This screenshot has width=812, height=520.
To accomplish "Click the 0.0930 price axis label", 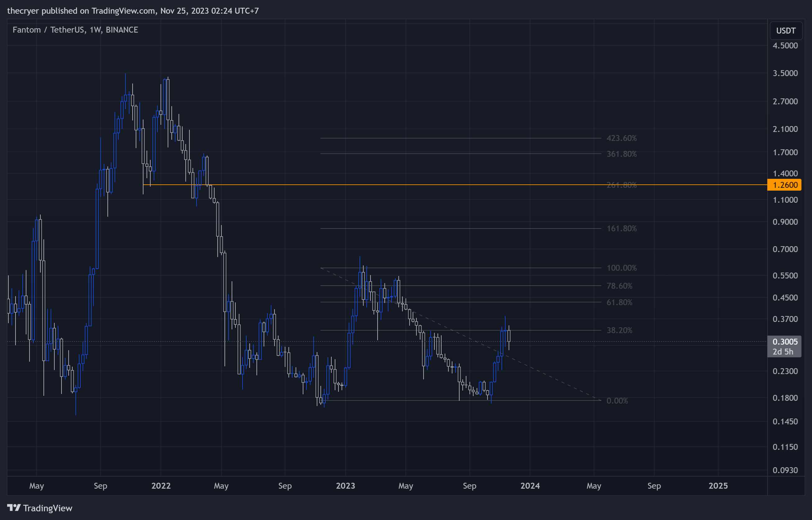I will click(785, 470).
